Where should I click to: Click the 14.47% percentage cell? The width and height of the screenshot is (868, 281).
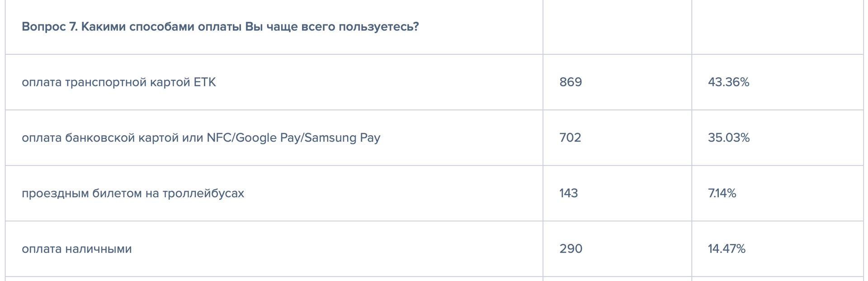[x=726, y=249]
